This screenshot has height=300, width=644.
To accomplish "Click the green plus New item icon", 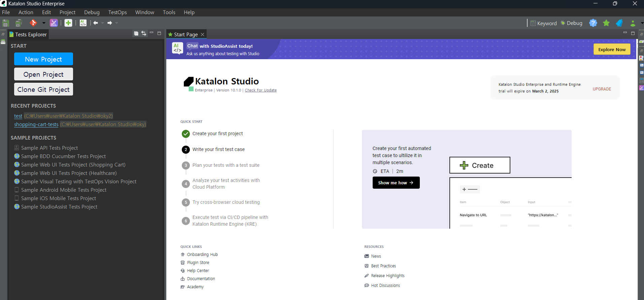I will [x=68, y=23].
